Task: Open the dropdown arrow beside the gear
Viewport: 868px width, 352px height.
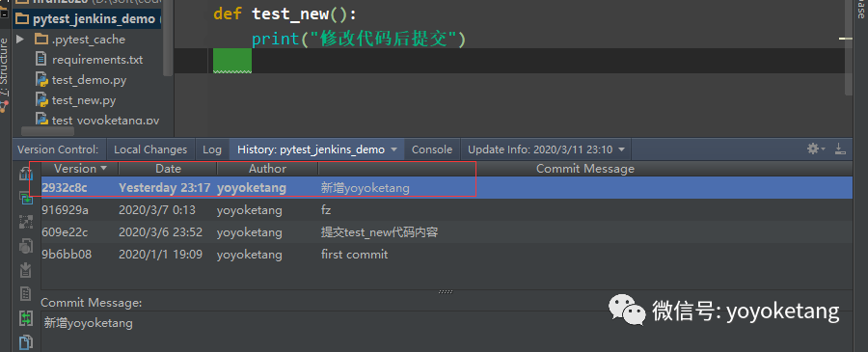Action: point(824,149)
